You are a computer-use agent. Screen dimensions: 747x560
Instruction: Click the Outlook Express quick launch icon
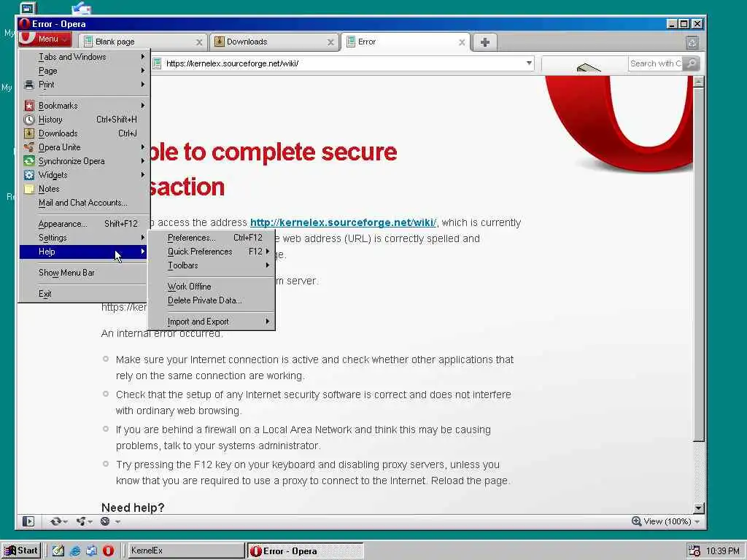pos(91,551)
